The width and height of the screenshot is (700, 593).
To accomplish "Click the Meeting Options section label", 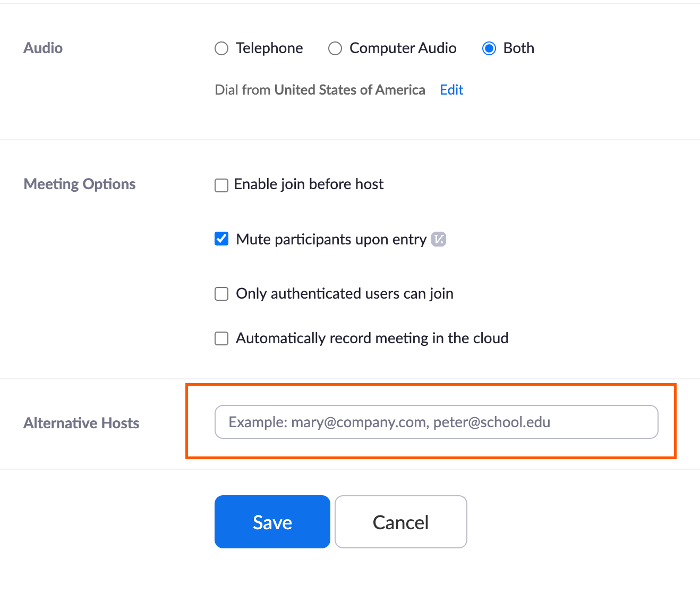I will (x=80, y=184).
